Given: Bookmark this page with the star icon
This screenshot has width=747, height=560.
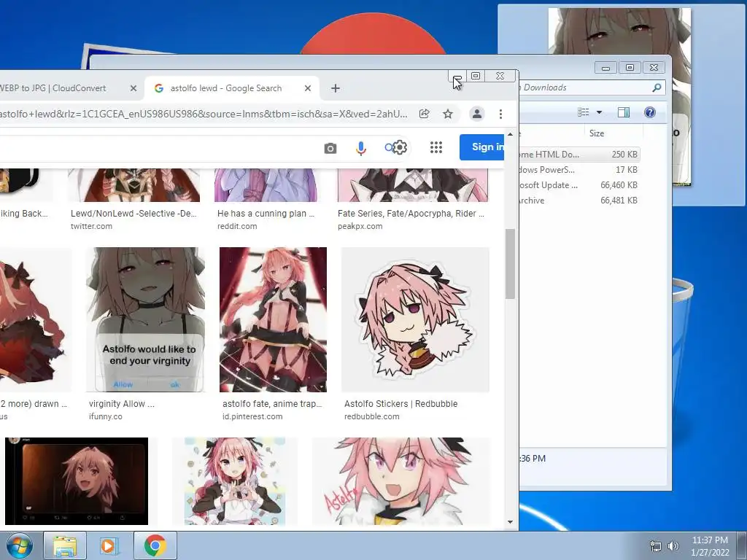Looking at the screenshot, I should [x=448, y=114].
